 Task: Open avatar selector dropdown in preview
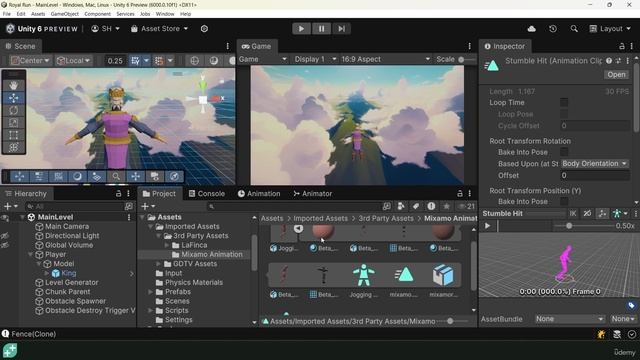[x=620, y=213]
